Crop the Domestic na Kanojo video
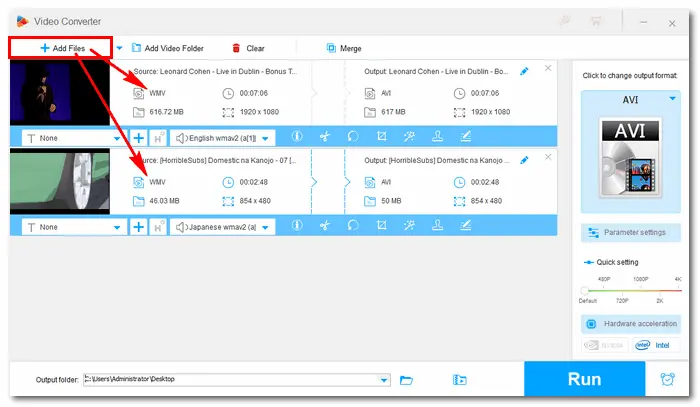The width and height of the screenshot is (700, 407). (381, 225)
